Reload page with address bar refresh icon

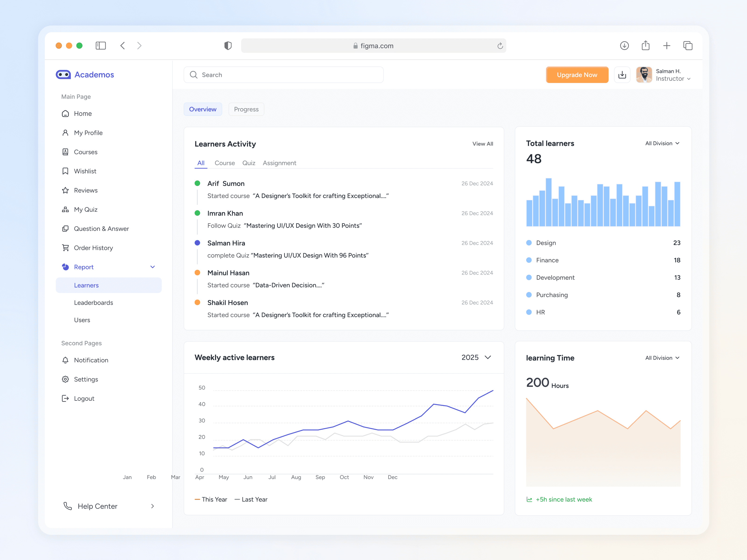click(x=500, y=46)
